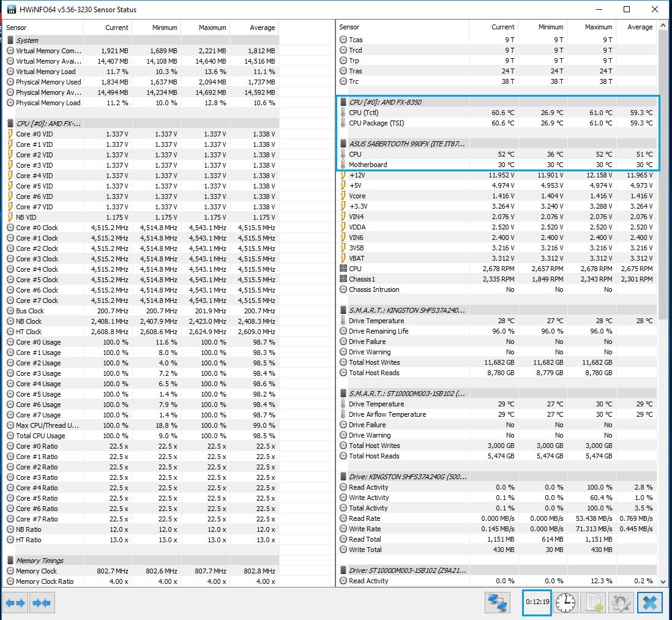Viewport: 672px width, 620px height.
Task: Click the left panel Sensor column header
Action: tap(43, 28)
